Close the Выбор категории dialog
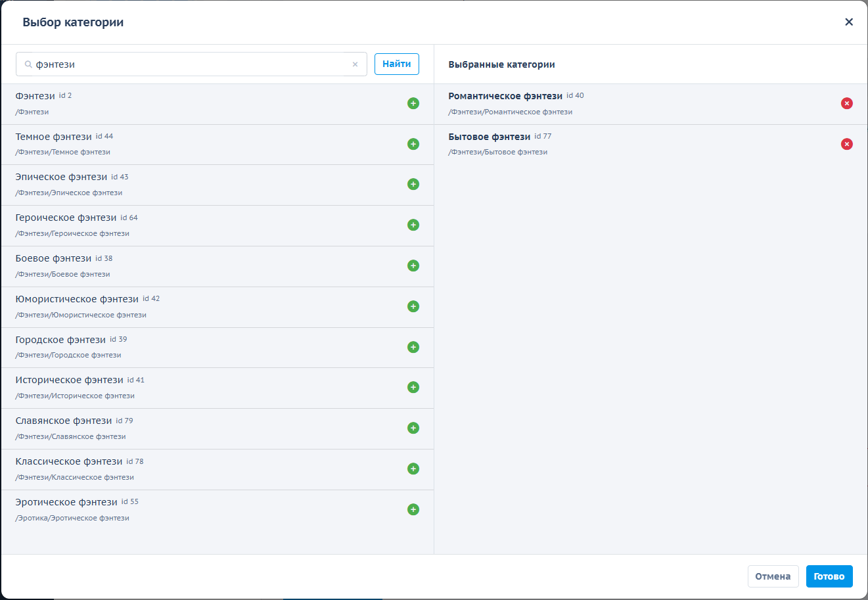The height and width of the screenshot is (600, 868). tap(849, 22)
